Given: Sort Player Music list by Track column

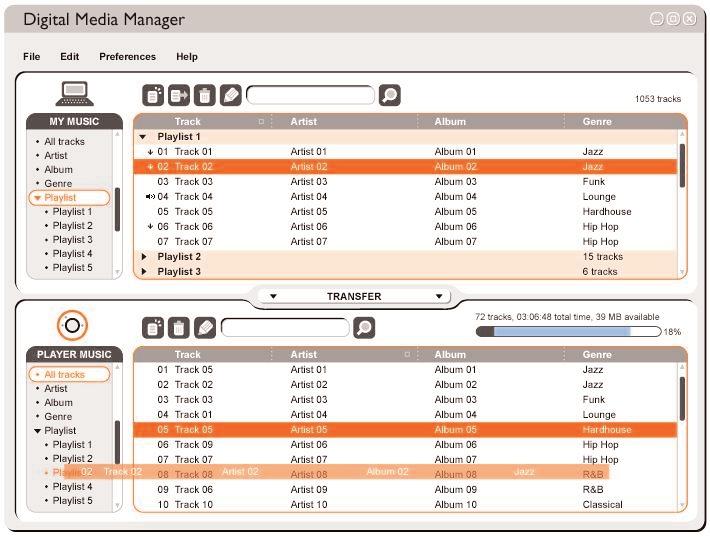Looking at the screenshot, I should coord(187,354).
